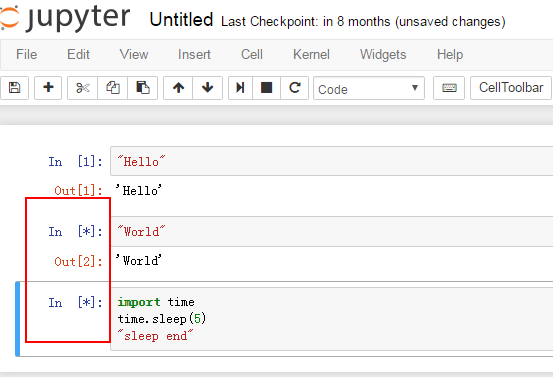Click the 'World' output text
The width and height of the screenshot is (553, 377).
[x=139, y=261]
